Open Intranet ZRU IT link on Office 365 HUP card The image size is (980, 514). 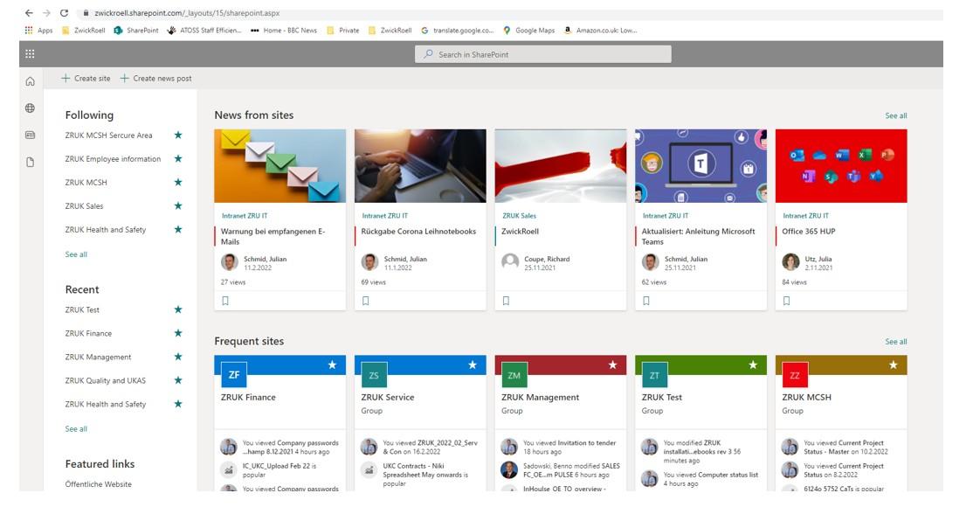click(805, 216)
